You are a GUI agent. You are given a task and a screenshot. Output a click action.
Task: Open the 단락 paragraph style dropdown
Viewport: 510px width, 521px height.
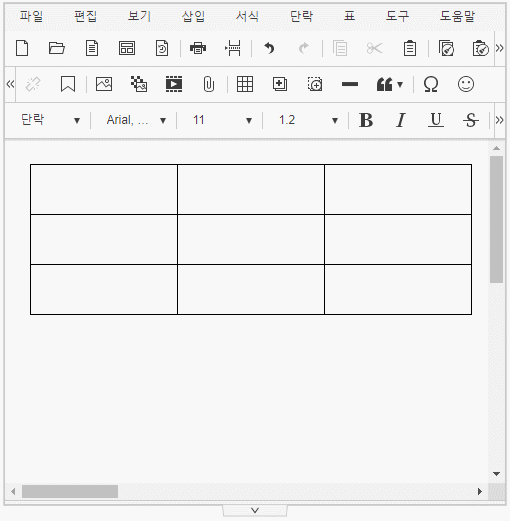pos(50,120)
